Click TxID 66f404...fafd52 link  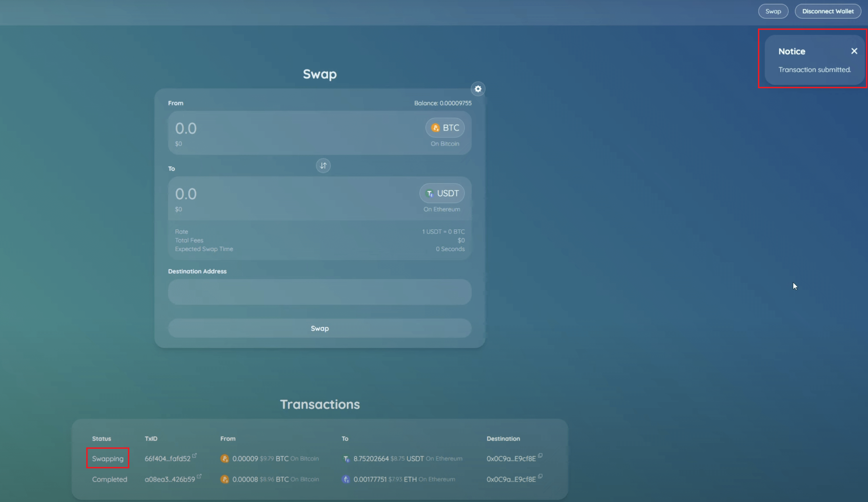(167, 459)
